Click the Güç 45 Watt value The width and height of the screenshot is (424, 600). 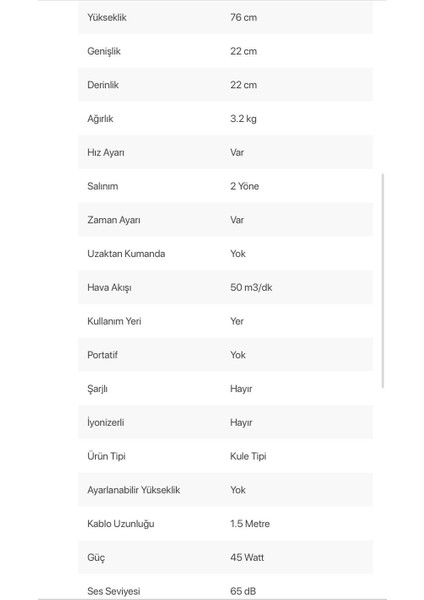[x=247, y=557]
